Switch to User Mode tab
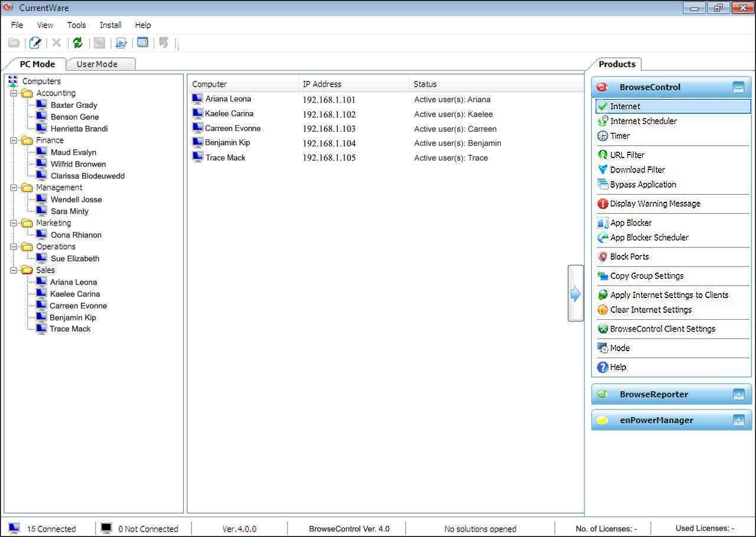Screen dimensions: 756x537 (97, 64)
